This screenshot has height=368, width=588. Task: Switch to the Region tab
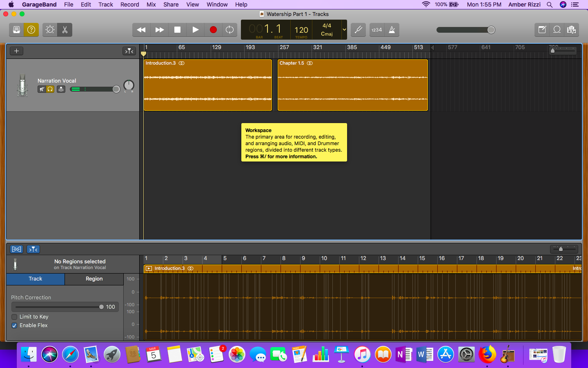[94, 279]
